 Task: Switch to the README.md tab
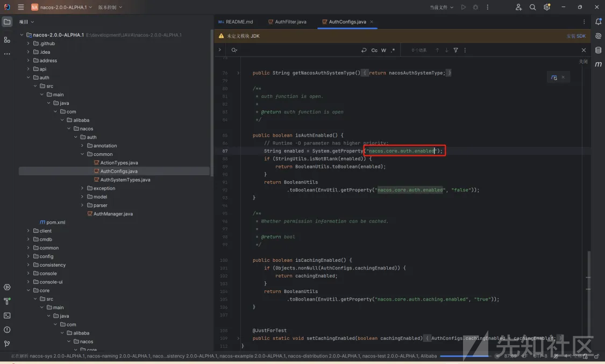coord(236,22)
